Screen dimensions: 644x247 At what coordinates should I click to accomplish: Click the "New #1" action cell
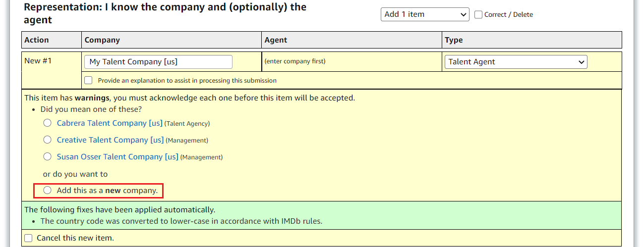point(38,61)
